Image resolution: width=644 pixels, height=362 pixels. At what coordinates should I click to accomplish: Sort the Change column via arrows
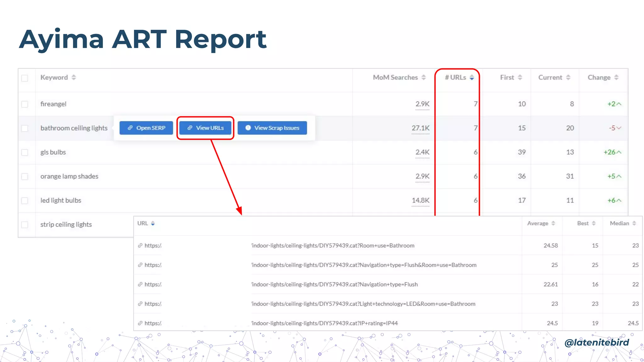(616, 77)
